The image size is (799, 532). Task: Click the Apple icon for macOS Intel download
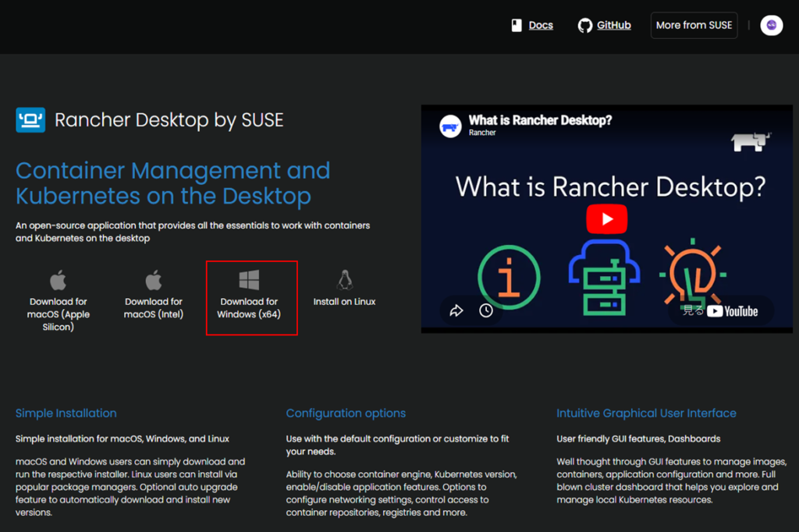click(154, 280)
